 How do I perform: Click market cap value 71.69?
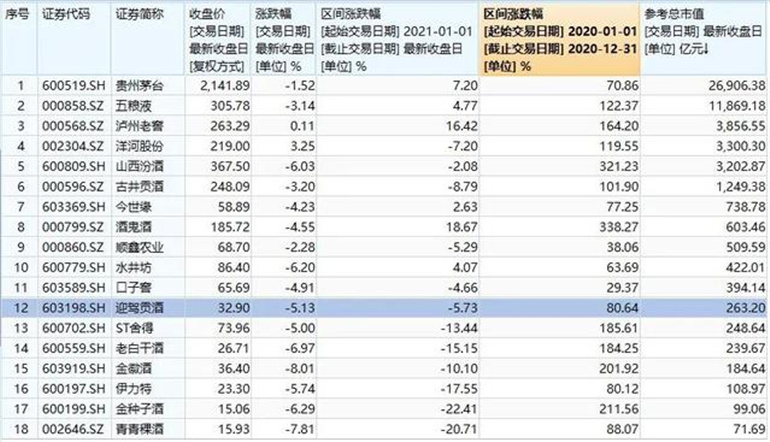[749, 429]
